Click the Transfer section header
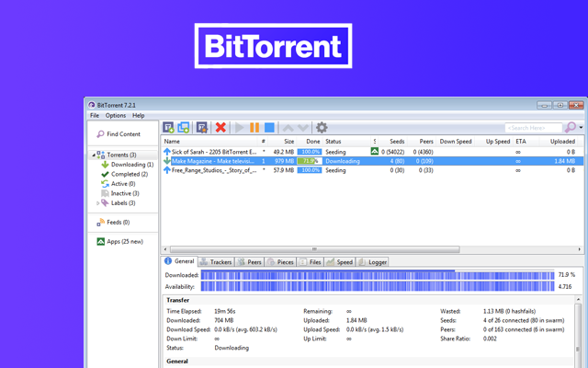588x368 pixels. [177, 300]
